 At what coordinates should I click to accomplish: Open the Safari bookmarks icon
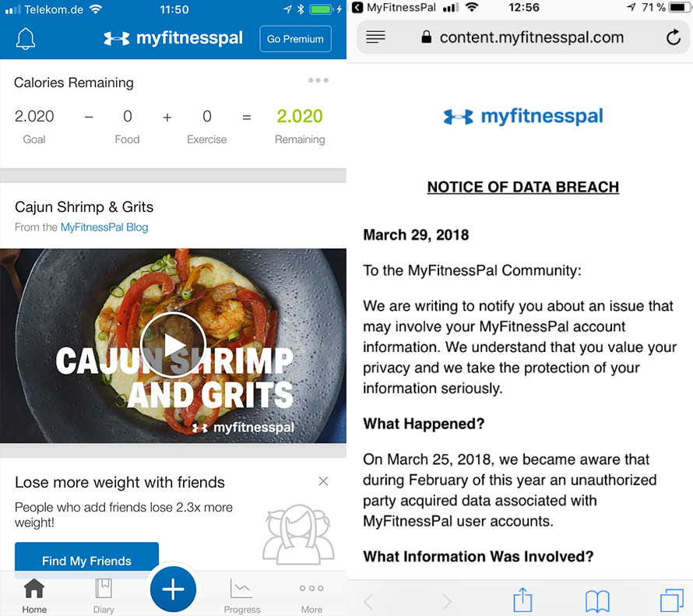click(597, 600)
